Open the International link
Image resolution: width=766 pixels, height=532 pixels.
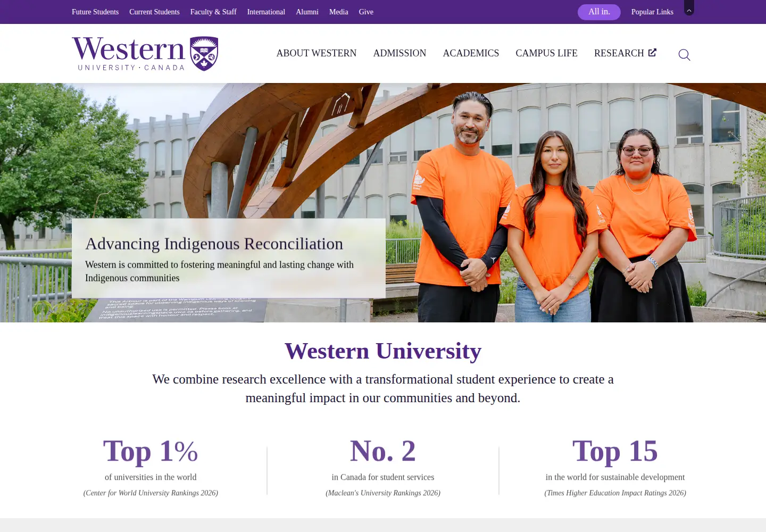click(266, 12)
